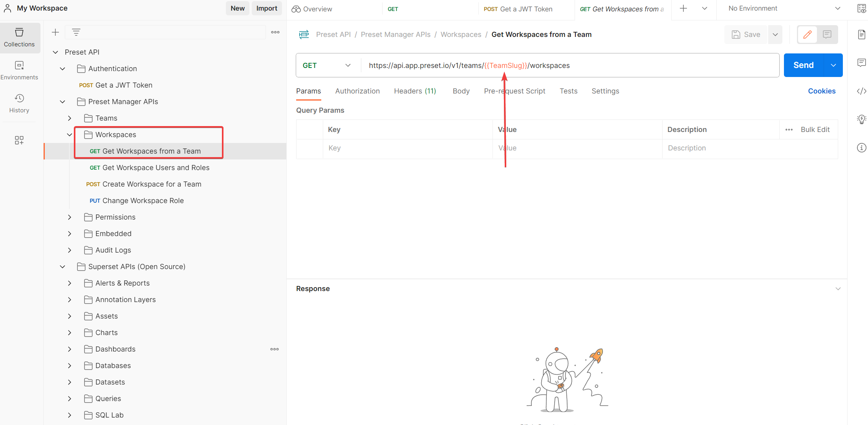Click the Send button
Viewport: 868px width, 425px height.
803,65
